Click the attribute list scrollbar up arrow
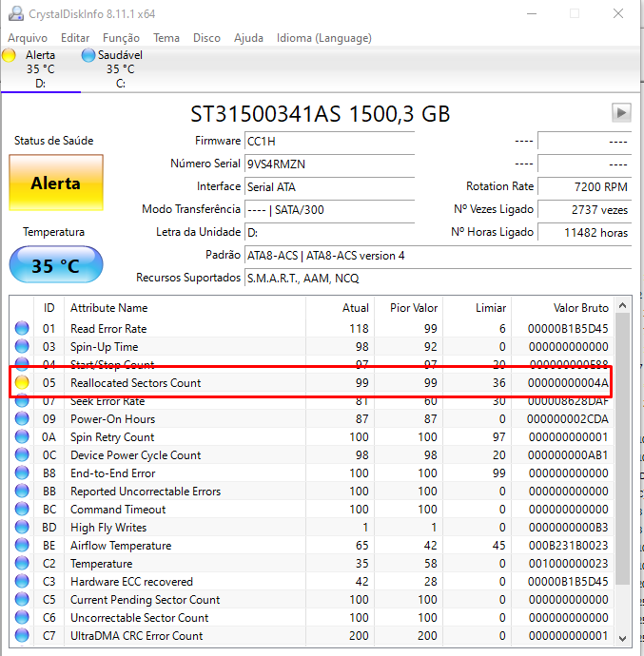 [623, 305]
